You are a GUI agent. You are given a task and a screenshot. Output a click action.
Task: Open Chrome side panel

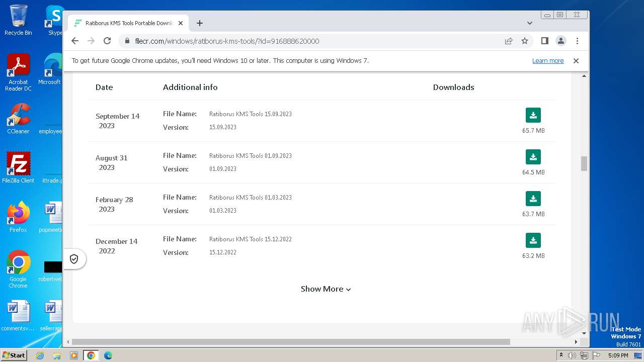(x=545, y=41)
